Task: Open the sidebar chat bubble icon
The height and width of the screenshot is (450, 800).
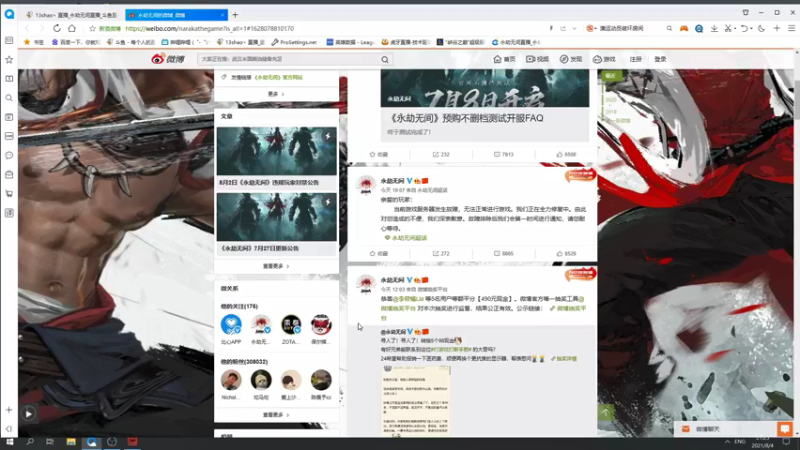Action: pos(9,155)
